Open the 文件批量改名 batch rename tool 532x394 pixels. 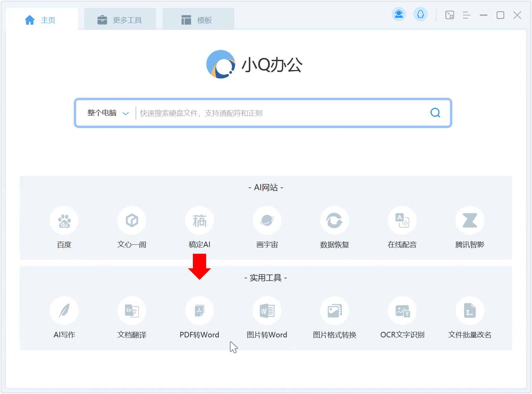[470, 311]
